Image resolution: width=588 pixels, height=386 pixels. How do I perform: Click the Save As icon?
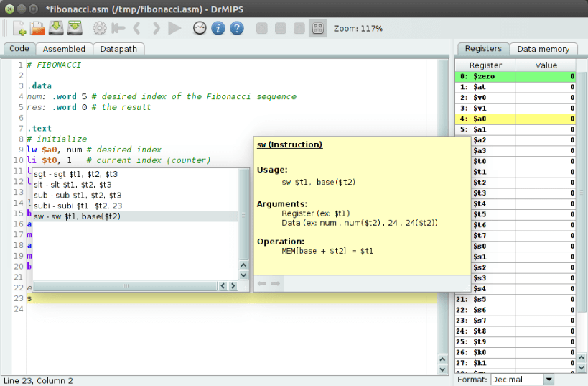pos(75,29)
